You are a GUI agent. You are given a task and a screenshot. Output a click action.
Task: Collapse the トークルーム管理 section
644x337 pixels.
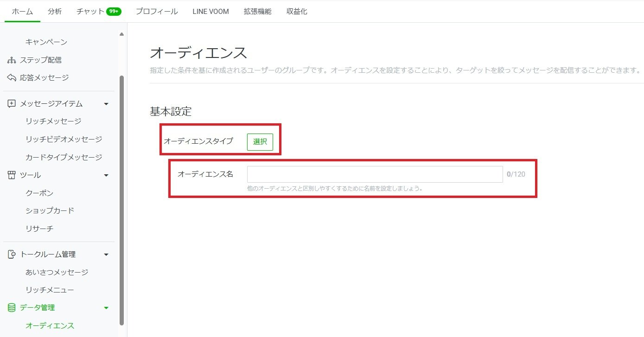click(106, 254)
